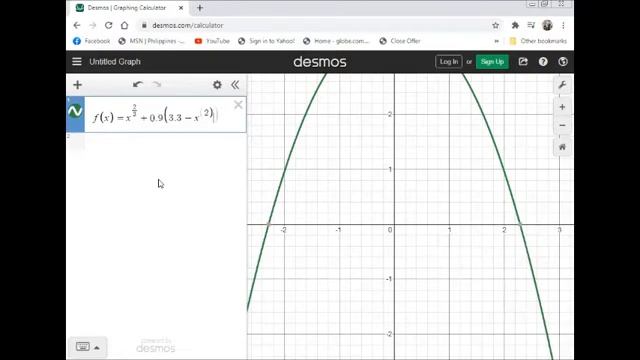Screen dimensions: 640x360
Task: Click the green Sign Up button
Action: 492,62
